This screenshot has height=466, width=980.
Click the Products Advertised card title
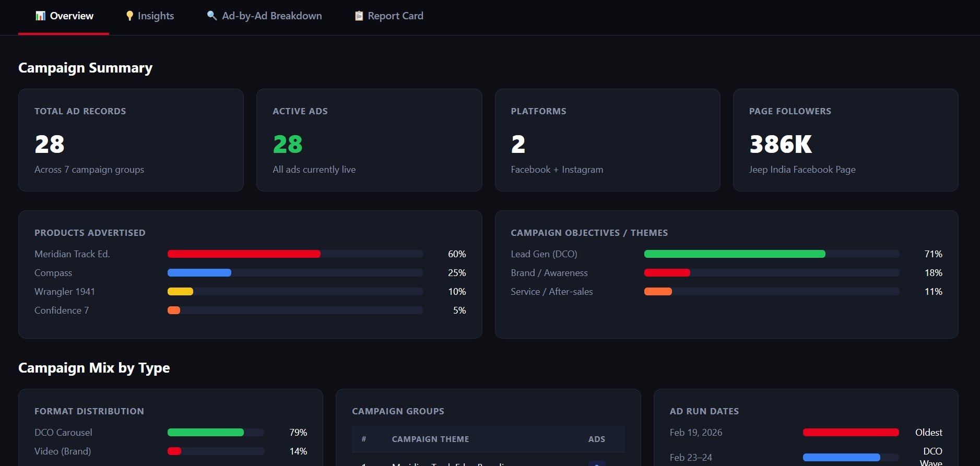[x=90, y=233]
